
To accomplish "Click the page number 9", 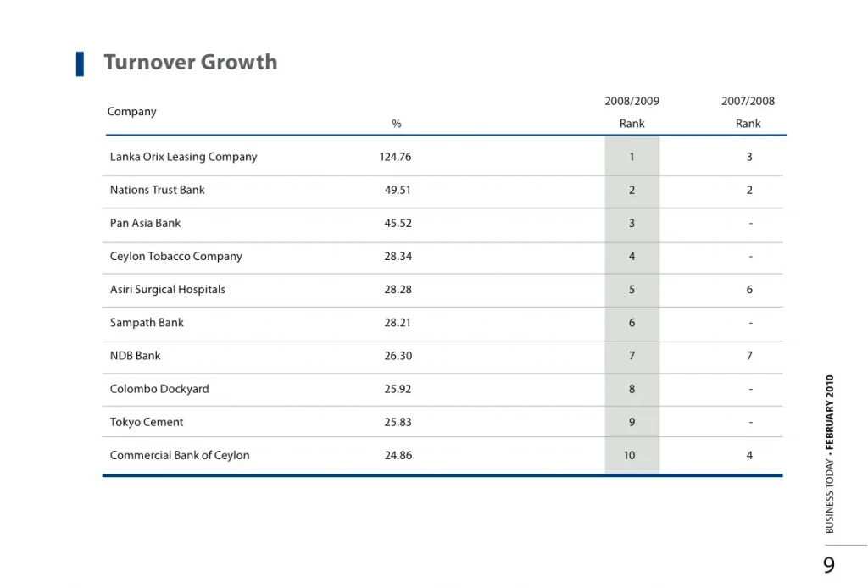I will coord(828,565).
